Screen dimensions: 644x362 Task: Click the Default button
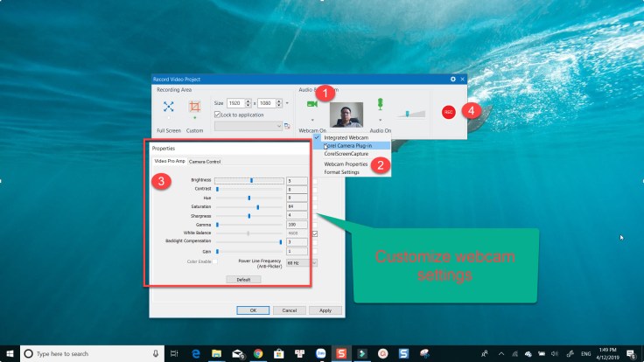(x=243, y=280)
